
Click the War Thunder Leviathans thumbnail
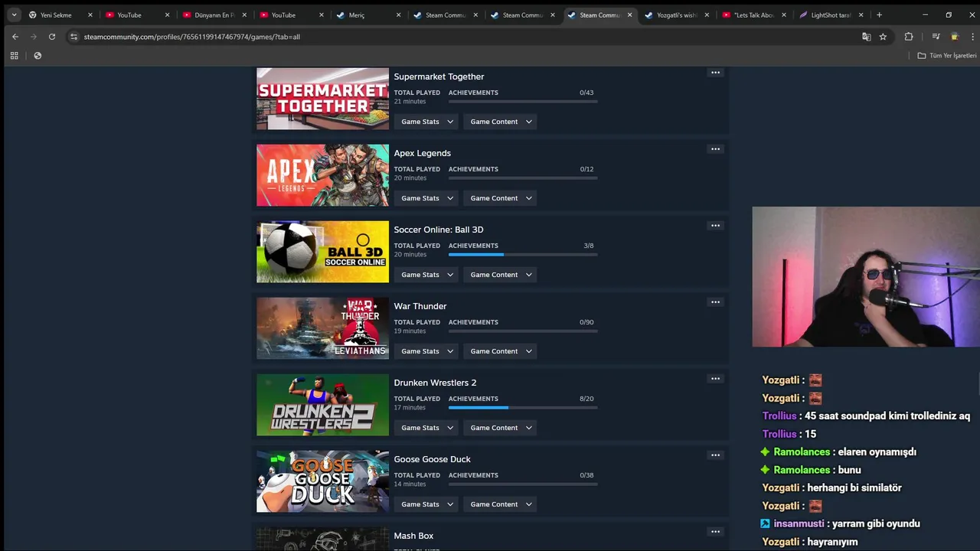[322, 328]
